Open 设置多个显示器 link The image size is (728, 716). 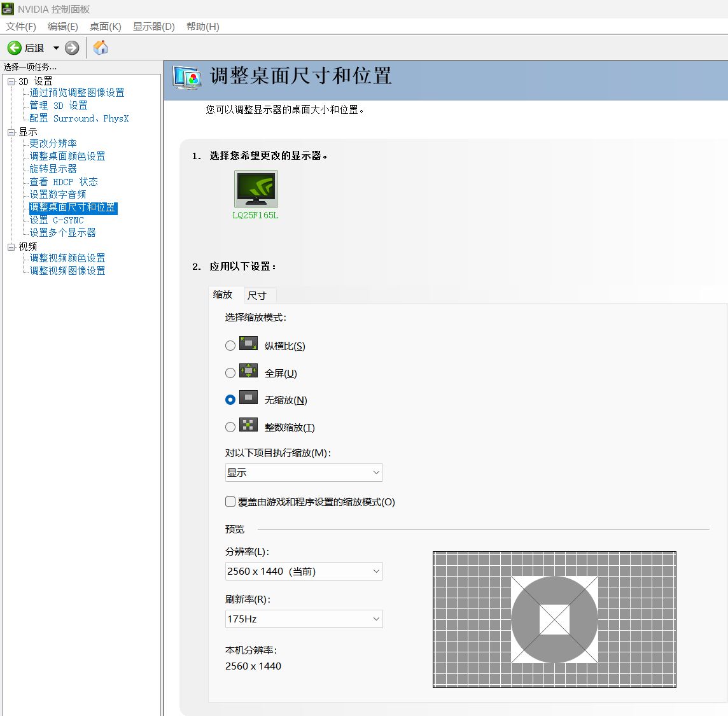(x=62, y=233)
